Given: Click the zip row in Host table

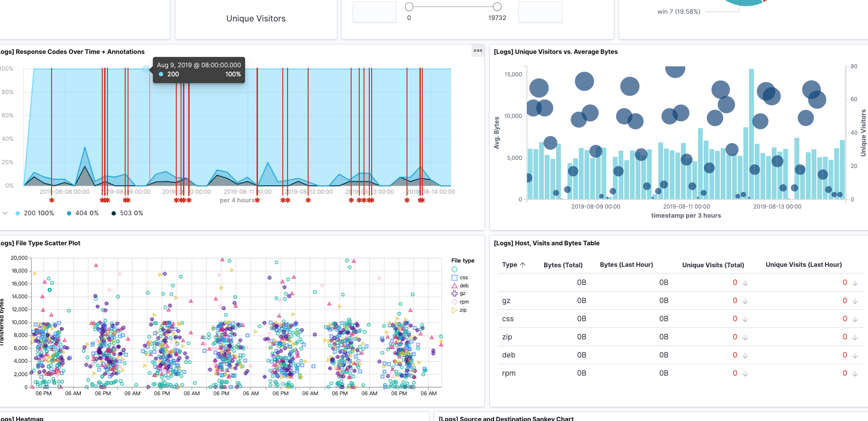Looking at the screenshot, I should (681, 337).
